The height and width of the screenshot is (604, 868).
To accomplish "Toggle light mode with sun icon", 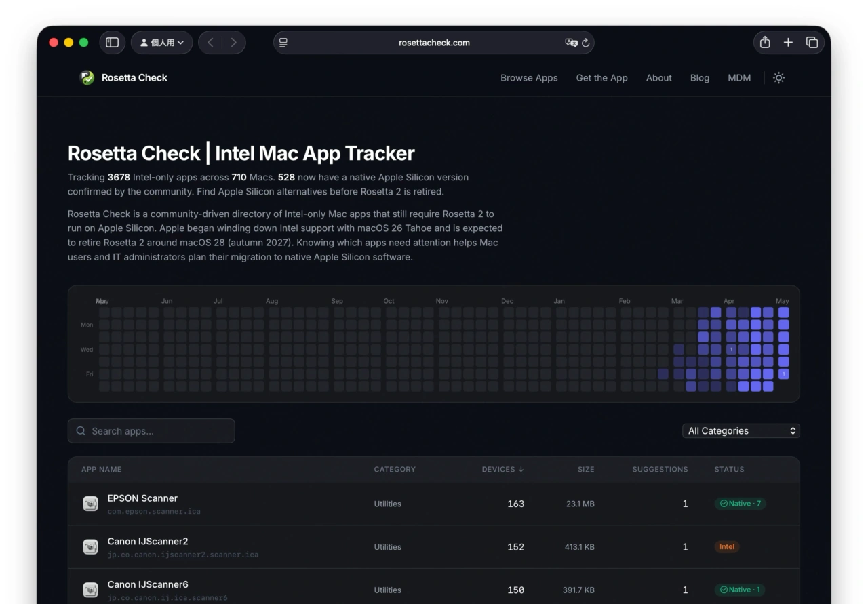I will click(x=778, y=78).
